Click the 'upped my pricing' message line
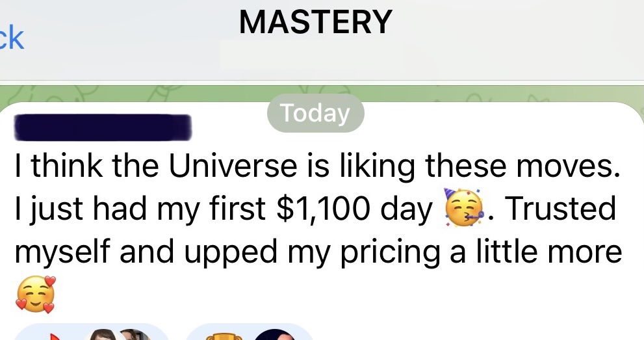This screenshot has height=340, width=644. pos(318,252)
